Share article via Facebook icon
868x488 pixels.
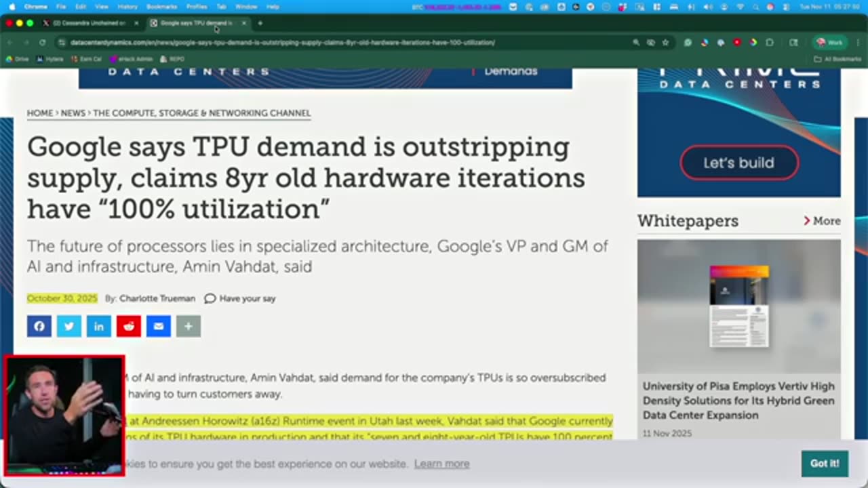pyautogui.click(x=39, y=326)
